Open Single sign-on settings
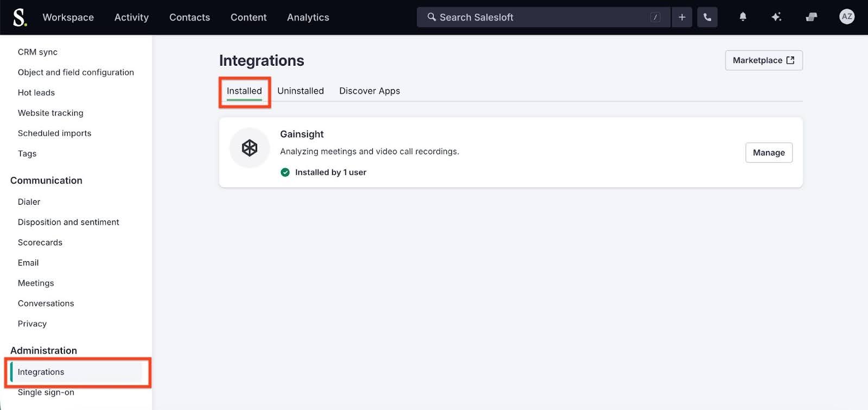This screenshot has height=410, width=868. 46,392
